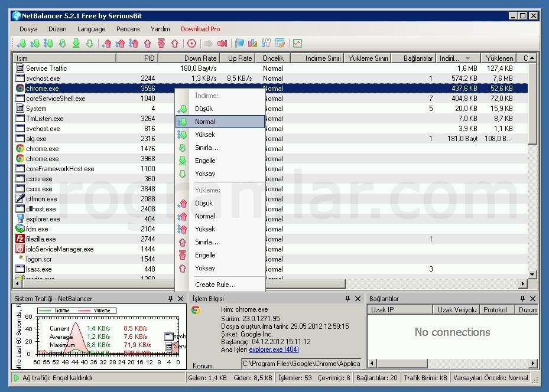Open the Dosya menu
Image resolution: width=549 pixels, height=392 pixels.
pyautogui.click(x=28, y=29)
